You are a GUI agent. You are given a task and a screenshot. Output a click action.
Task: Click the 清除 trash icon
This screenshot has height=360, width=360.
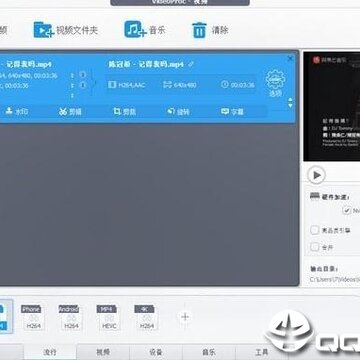click(x=199, y=30)
